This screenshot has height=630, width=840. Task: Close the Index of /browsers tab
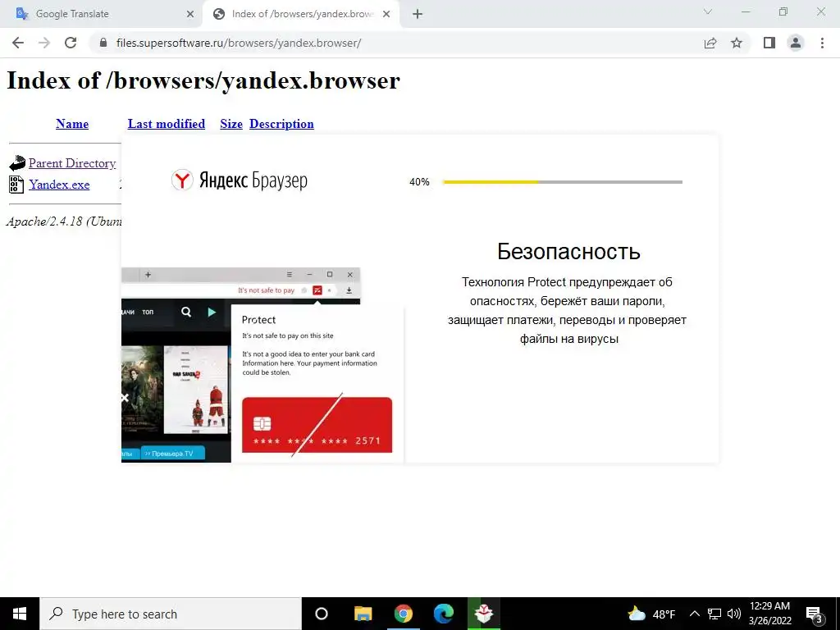coord(386,15)
